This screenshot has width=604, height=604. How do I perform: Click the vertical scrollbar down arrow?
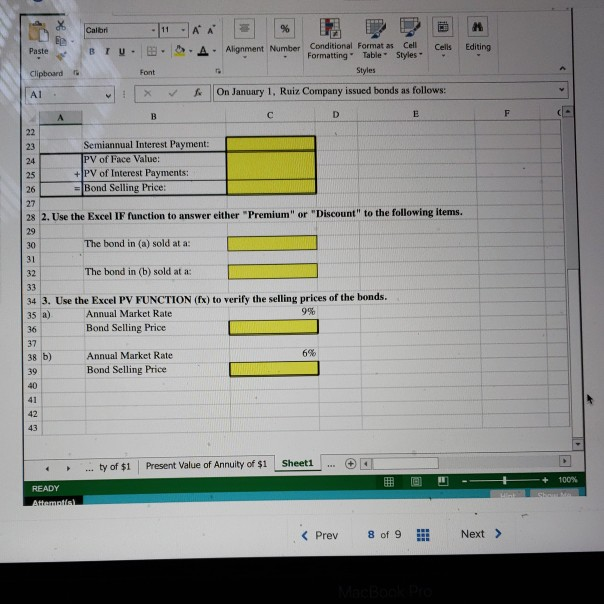pos(577,444)
